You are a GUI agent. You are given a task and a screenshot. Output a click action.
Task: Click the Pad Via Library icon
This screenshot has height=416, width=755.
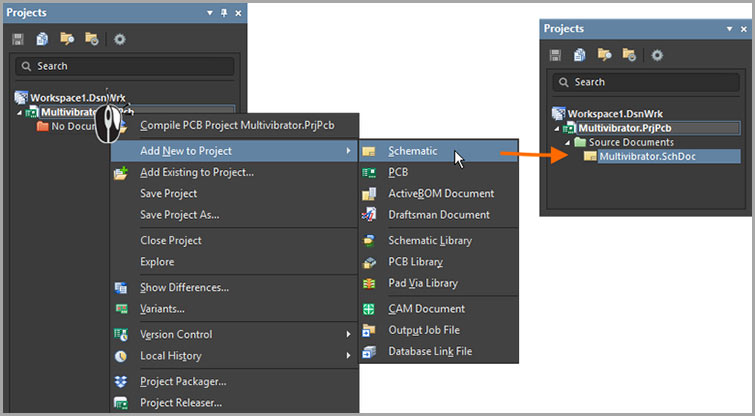tap(369, 283)
